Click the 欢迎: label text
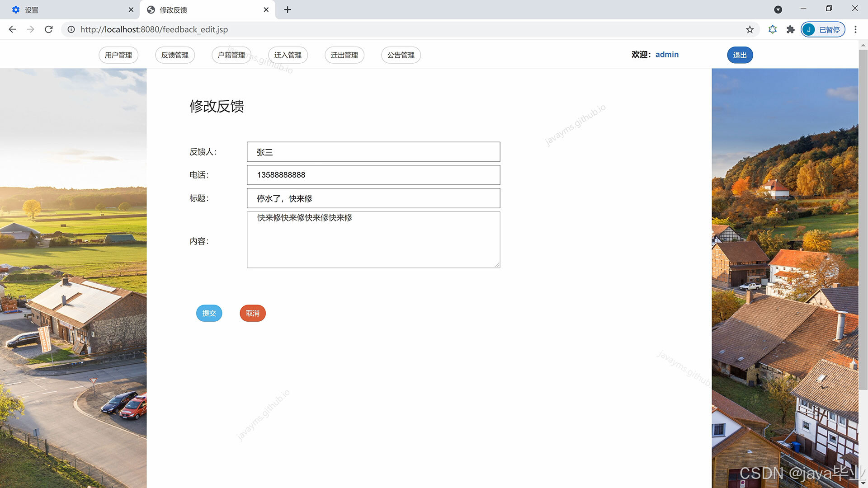The width and height of the screenshot is (868, 488). (642, 55)
